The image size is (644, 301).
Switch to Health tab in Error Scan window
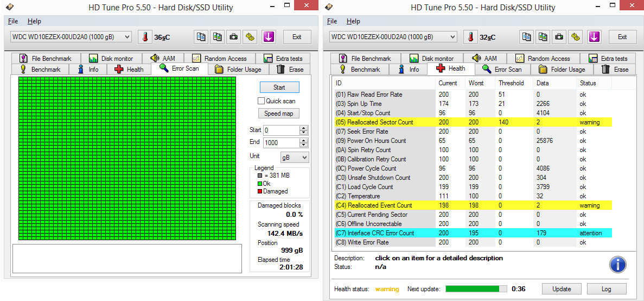(x=129, y=70)
